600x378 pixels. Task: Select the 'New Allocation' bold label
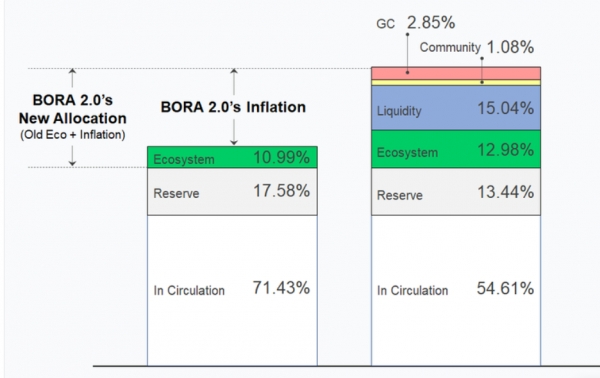tap(73, 118)
